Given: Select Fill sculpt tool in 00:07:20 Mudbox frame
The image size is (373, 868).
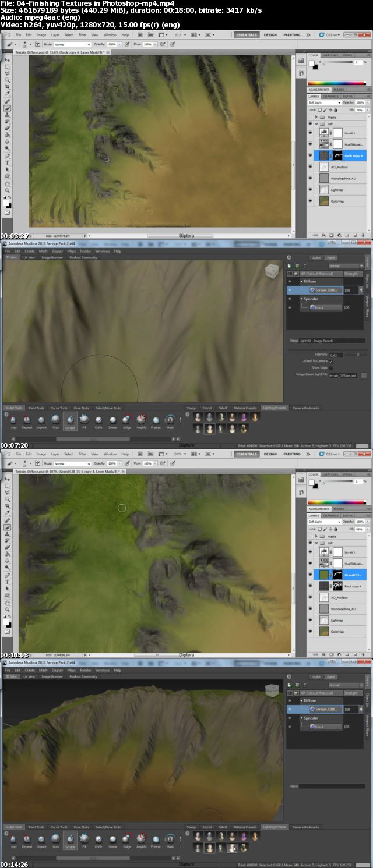Looking at the screenshot, I should click(84, 421).
